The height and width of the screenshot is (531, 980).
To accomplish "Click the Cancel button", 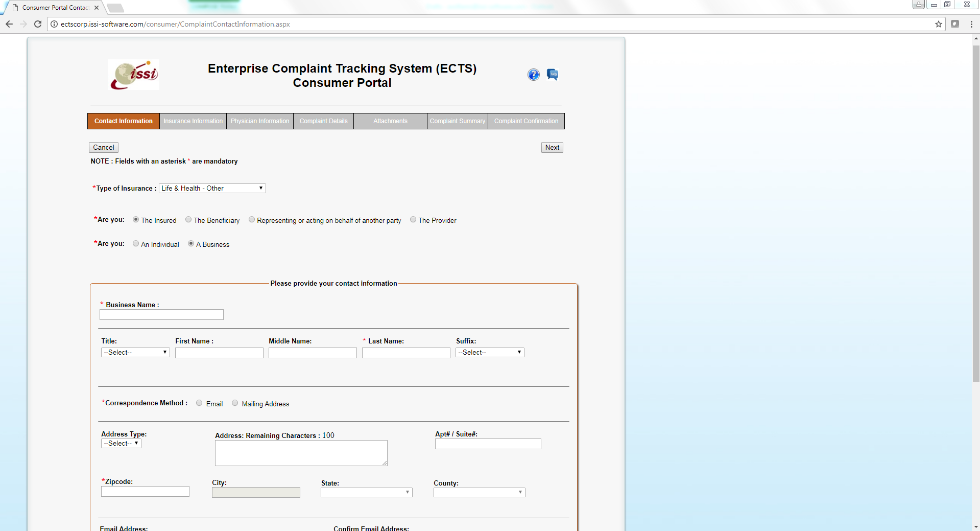I will pyautogui.click(x=104, y=148).
